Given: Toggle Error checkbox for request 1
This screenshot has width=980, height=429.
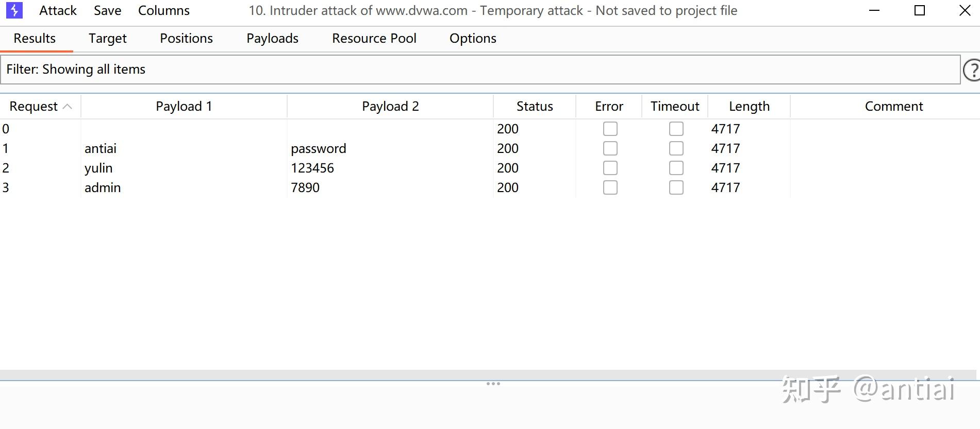Looking at the screenshot, I should click(610, 148).
